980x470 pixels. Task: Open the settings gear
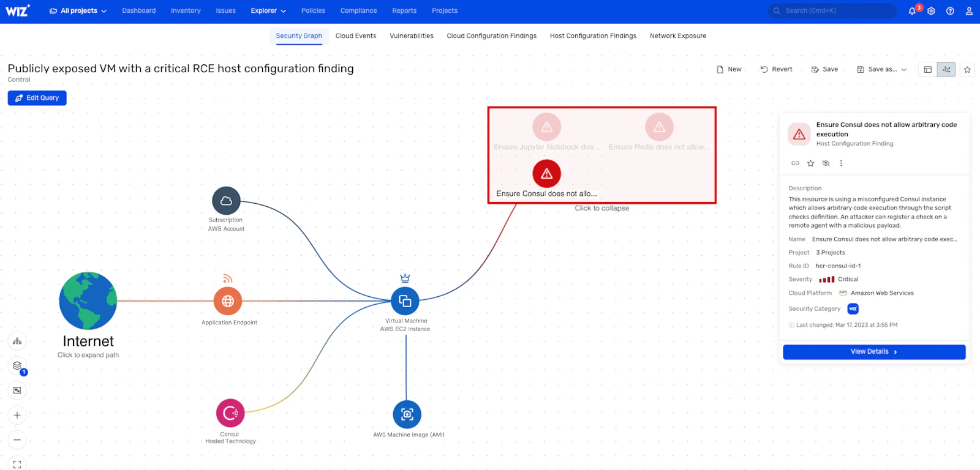point(931,11)
